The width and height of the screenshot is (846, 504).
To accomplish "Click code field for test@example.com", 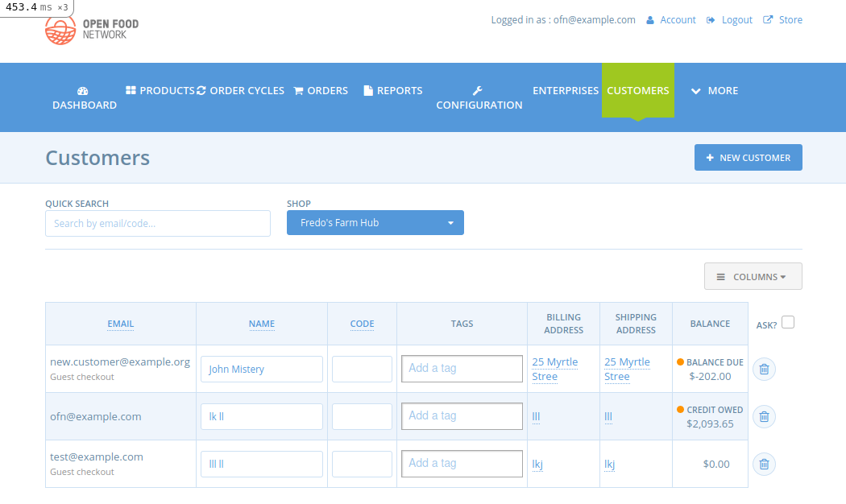I will (362, 464).
